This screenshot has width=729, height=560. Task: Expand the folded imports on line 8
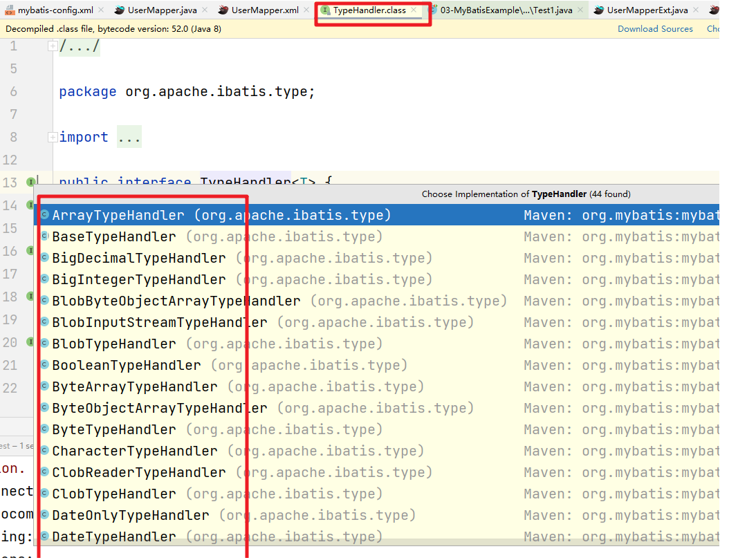pos(53,137)
